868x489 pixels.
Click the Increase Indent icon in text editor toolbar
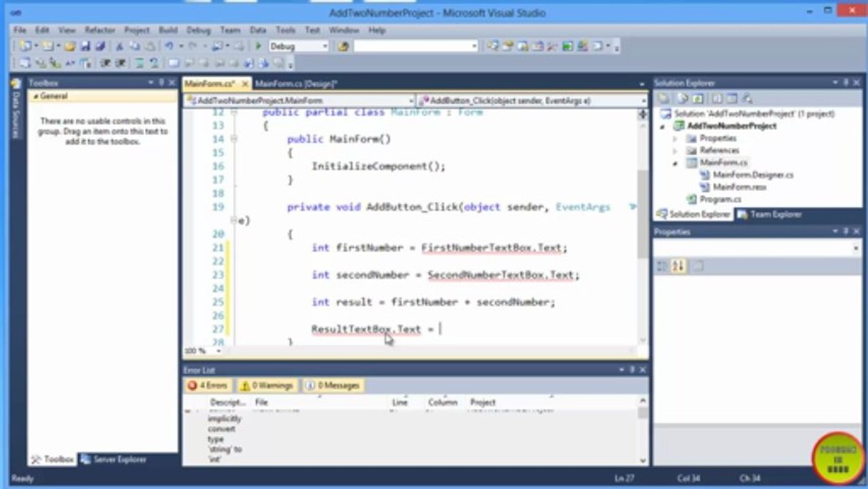[120, 63]
